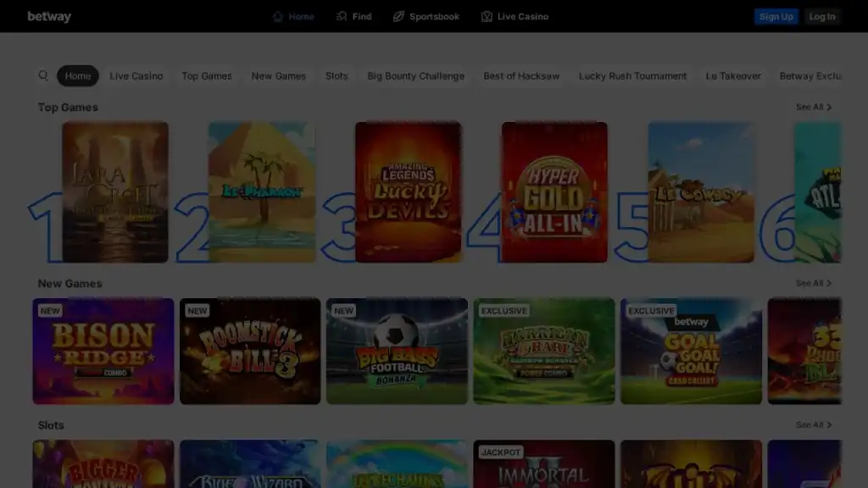Image resolution: width=868 pixels, height=488 pixels.
Task: Open the Hyper Gold All-In tile
Action: tap(554, 192)
